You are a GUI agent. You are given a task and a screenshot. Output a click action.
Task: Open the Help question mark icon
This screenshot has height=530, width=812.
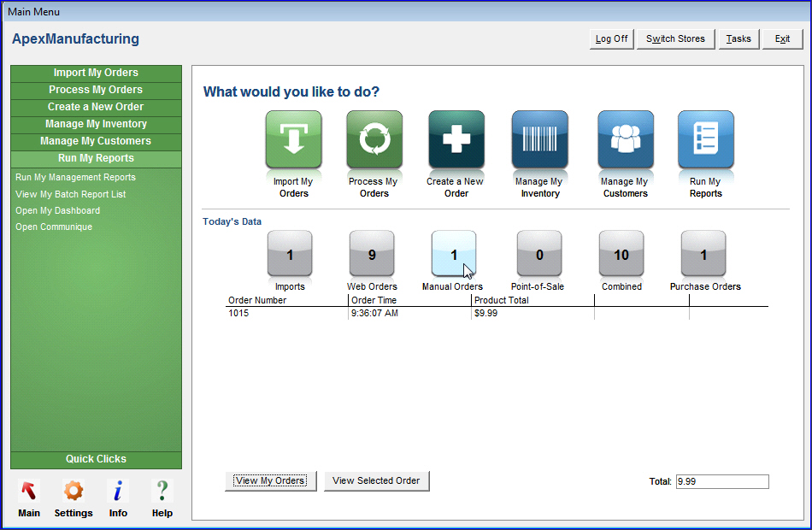[x=162, y=492]
